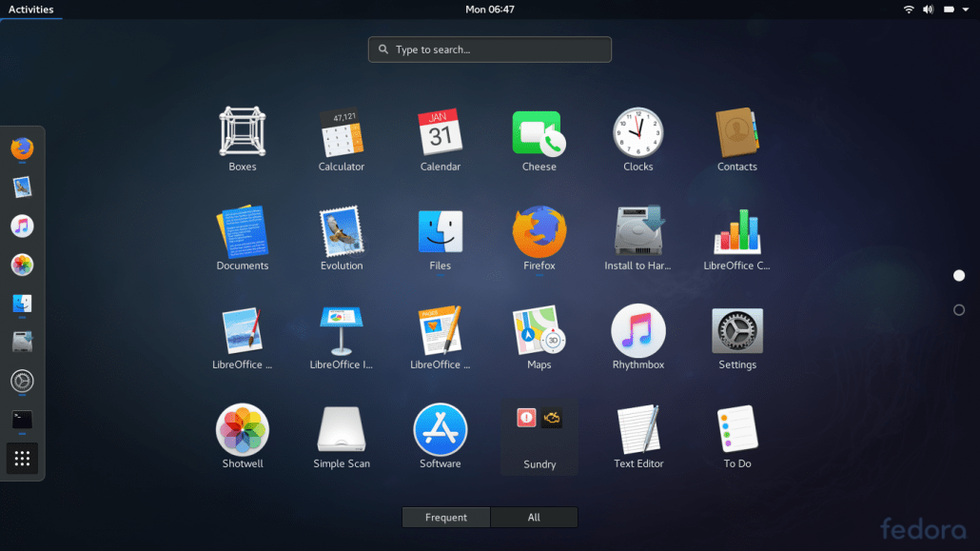
Task: Launch the Cheese webcam app
Action: click(539, 134)
